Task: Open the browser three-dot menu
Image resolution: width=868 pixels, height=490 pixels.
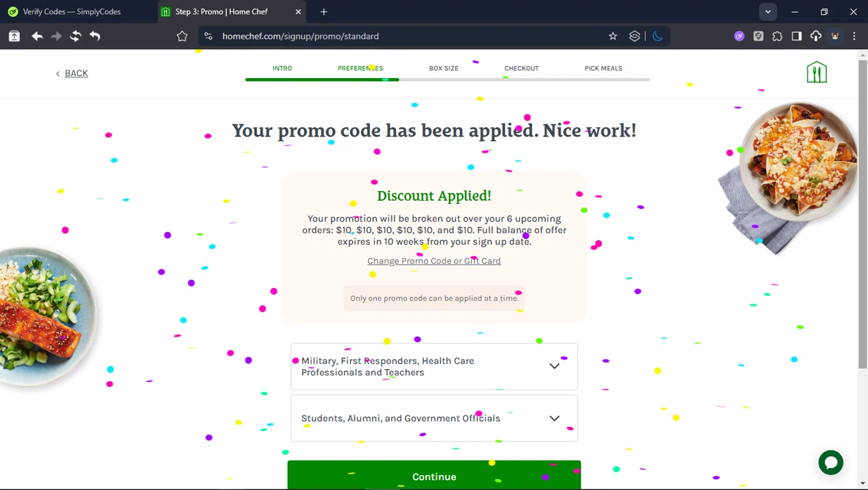Action: [x=854, y=36]
